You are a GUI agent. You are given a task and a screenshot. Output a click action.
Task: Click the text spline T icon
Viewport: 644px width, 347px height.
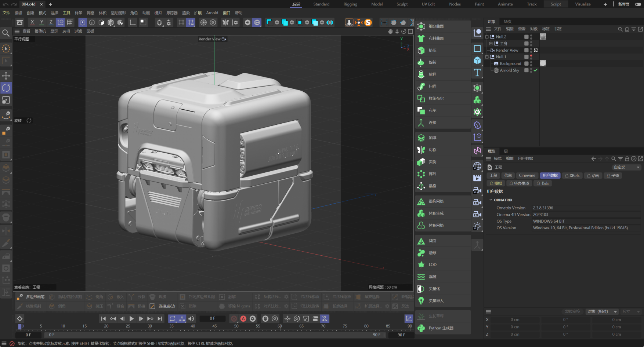(477, 73)
